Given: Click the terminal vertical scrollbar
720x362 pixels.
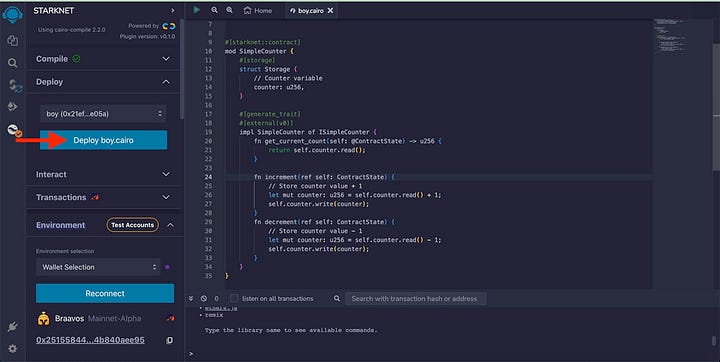Looking at the screenshot, I should pyautogui.click(x=714, y=341).
